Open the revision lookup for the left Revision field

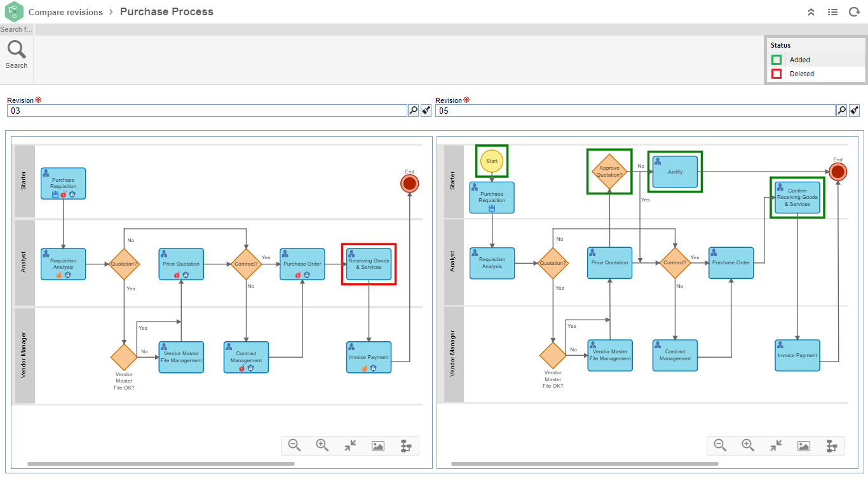click(x=412, y=110)
